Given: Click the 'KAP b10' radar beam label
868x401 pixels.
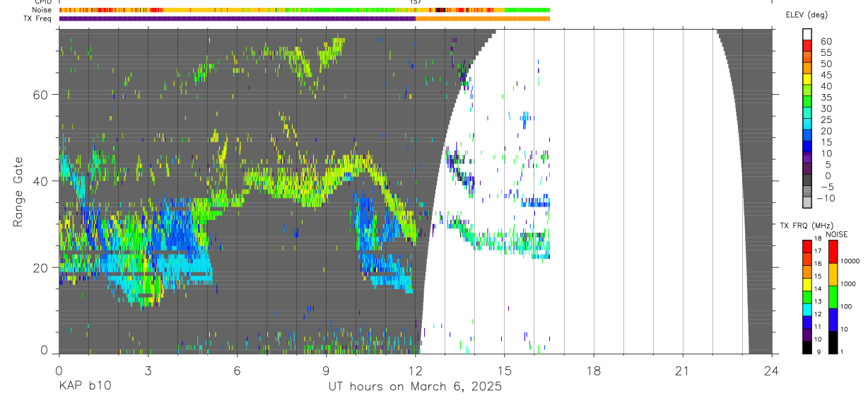Looking at the screenshot, I should [x=84, y=387].
